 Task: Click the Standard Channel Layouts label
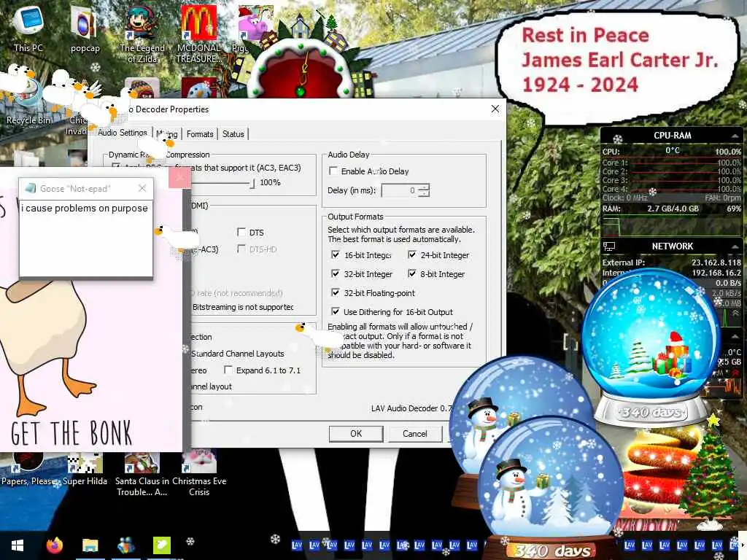(x=238, y=354)
